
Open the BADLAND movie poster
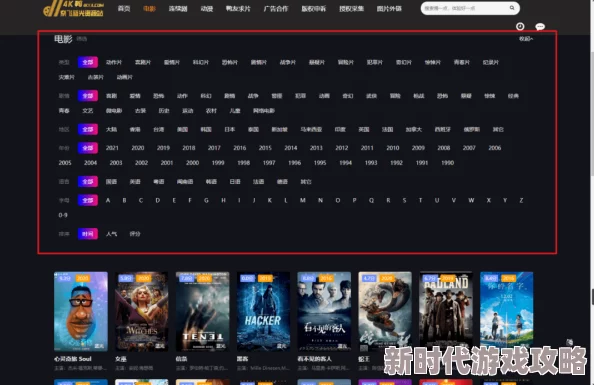point(446,311)
